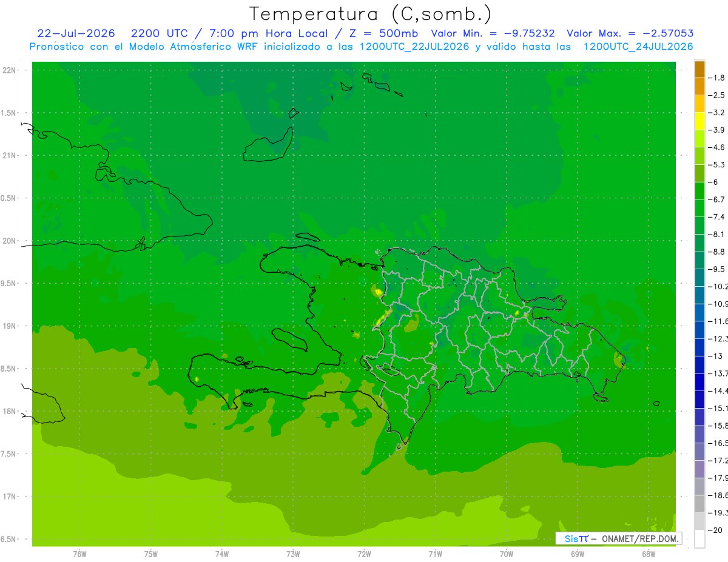Viewport: 728px width, 562px height.
Task: Click the 'Temperatura (C,somb.)' map title
Action: (x=371, y=14)
